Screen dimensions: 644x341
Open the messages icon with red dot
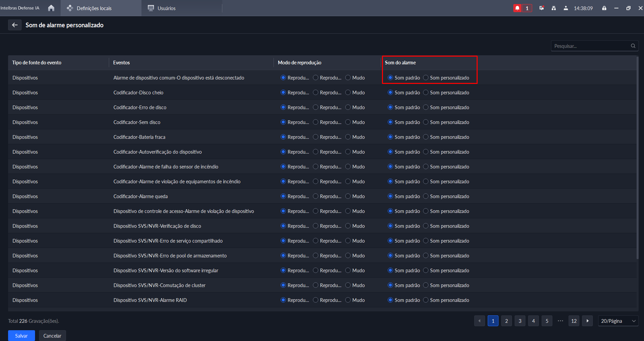click(x=542, y=8)
